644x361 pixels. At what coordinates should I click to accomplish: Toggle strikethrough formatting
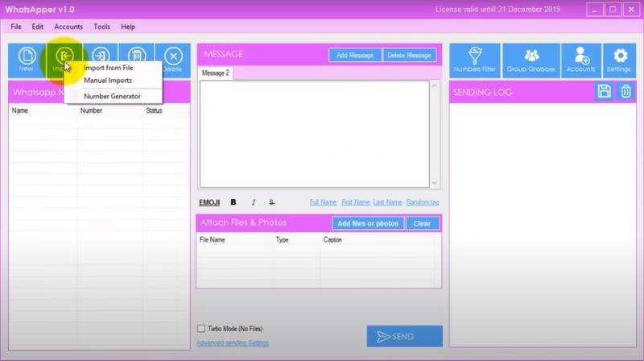point(271,202)
